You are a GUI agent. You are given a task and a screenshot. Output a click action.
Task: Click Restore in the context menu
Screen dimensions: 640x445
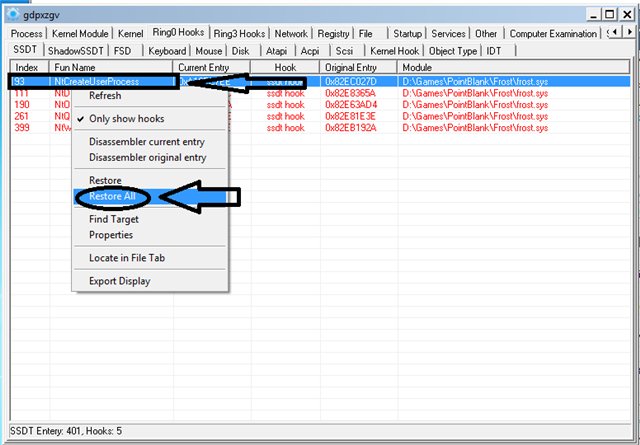105,181
